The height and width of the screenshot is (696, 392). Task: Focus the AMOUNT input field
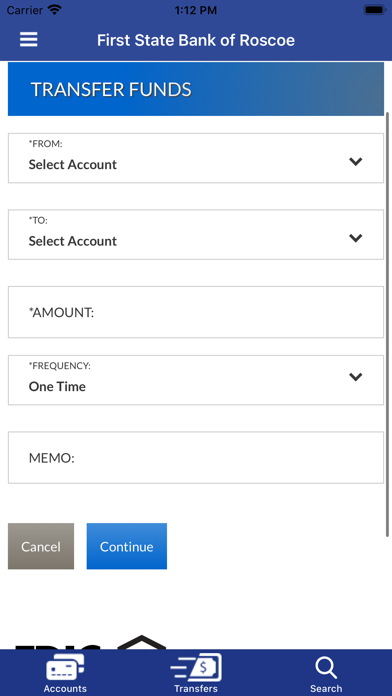point(196,312)
